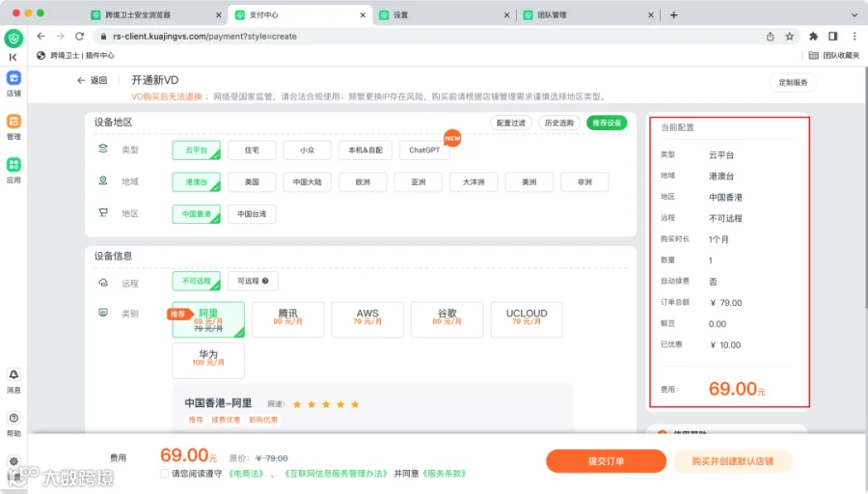Select the 阿里 provider card

[x=208, y=319]
